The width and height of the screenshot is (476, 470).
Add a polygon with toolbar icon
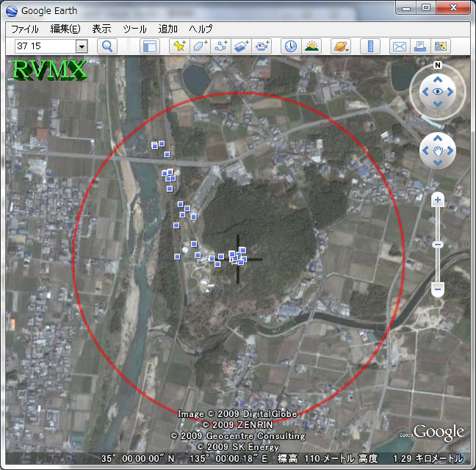(x=200, y=46)
